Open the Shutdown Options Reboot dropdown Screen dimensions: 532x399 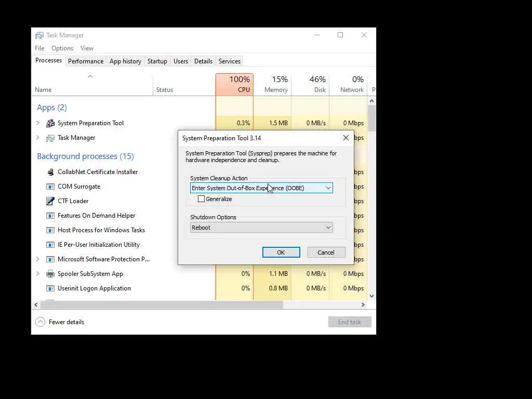point(261,228)
